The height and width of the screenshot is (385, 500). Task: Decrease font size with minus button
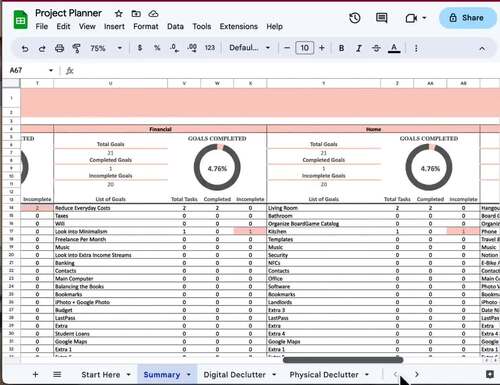[287, 48]
